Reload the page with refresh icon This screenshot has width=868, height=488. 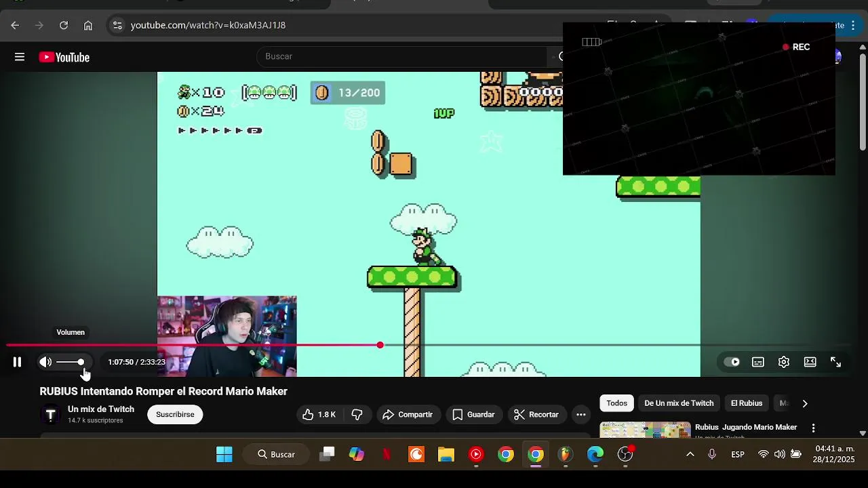point(64,25)
